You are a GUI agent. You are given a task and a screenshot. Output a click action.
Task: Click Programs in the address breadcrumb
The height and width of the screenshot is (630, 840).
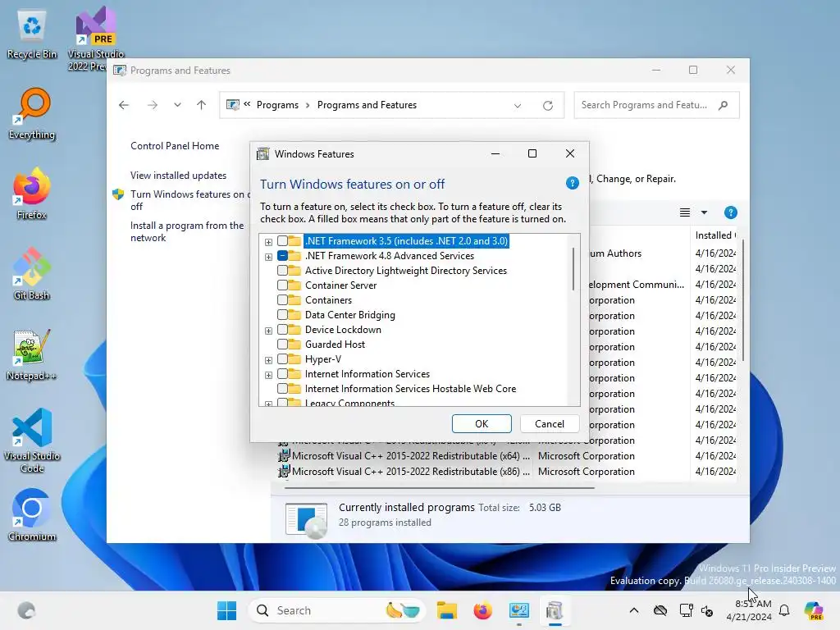click(x=277, y=105)
